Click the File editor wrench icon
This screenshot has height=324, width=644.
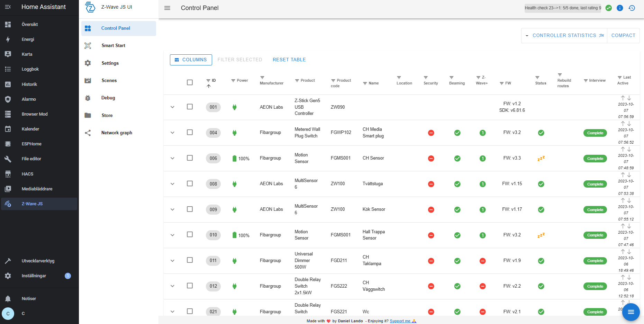8,159
